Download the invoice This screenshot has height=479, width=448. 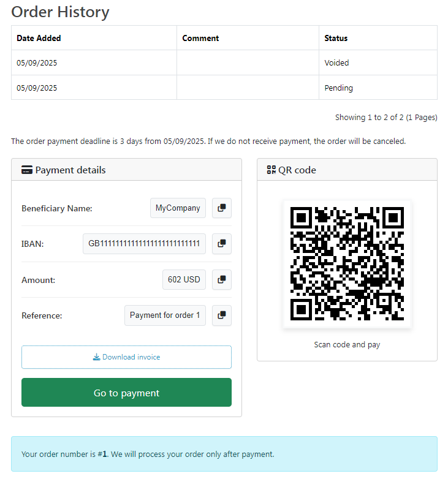click(x=126, y=357)
